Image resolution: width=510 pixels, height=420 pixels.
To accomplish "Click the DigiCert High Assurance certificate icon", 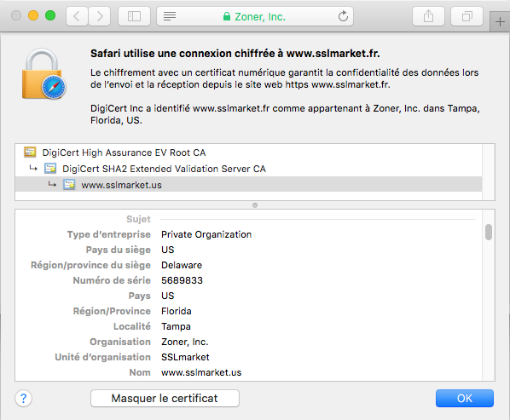I will coord(30,152).
